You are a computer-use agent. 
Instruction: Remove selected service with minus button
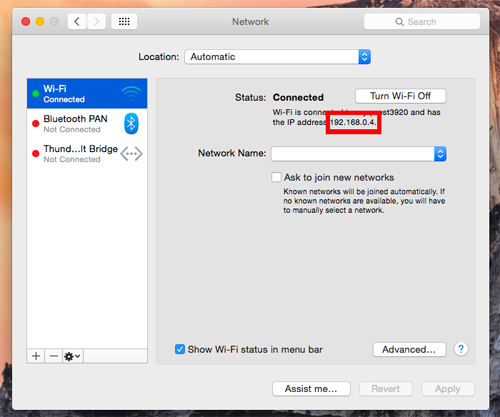click(x=54, y=356)
